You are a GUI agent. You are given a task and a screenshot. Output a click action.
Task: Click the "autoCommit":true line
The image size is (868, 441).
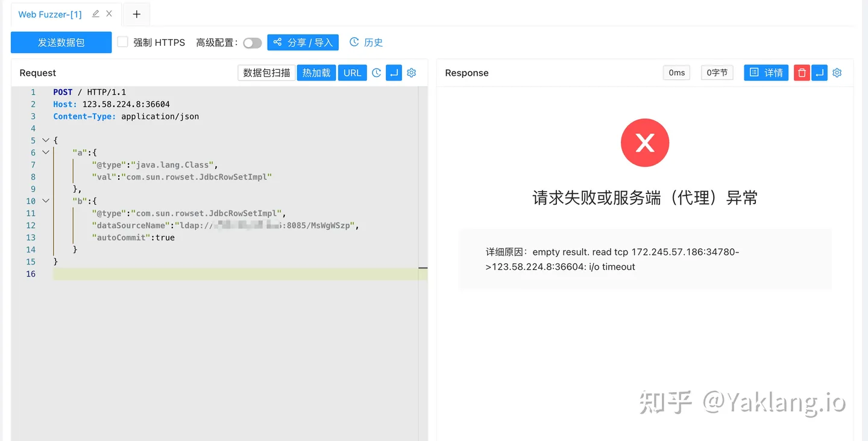tap(133, 237)
